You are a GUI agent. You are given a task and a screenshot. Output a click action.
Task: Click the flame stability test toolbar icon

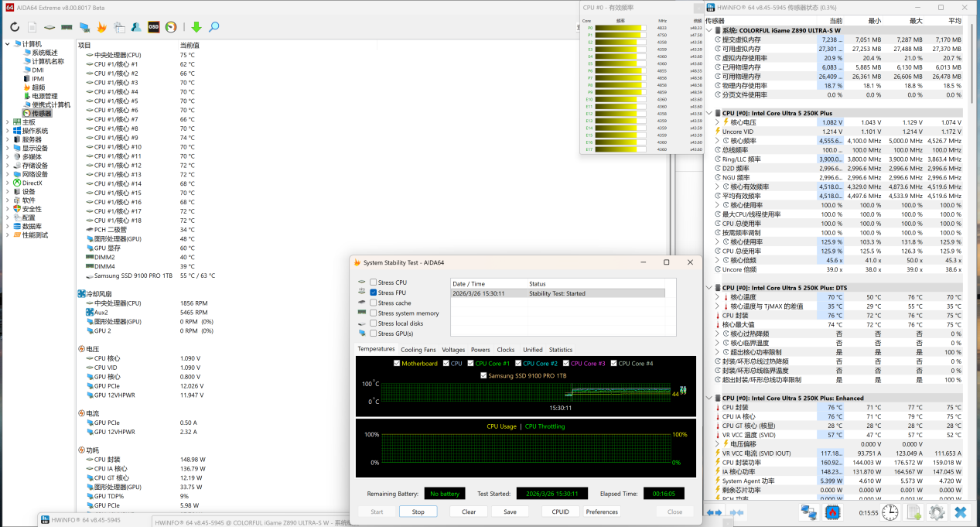101,27
